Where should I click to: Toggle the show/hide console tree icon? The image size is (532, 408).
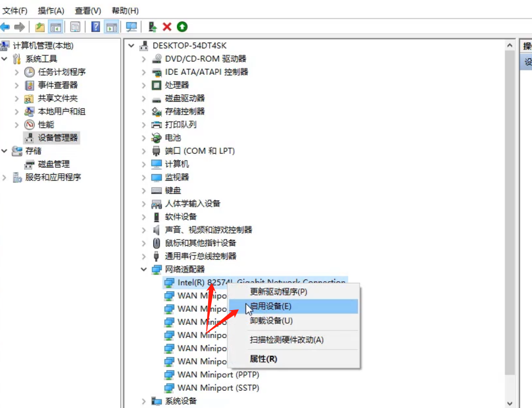[56, 26]
